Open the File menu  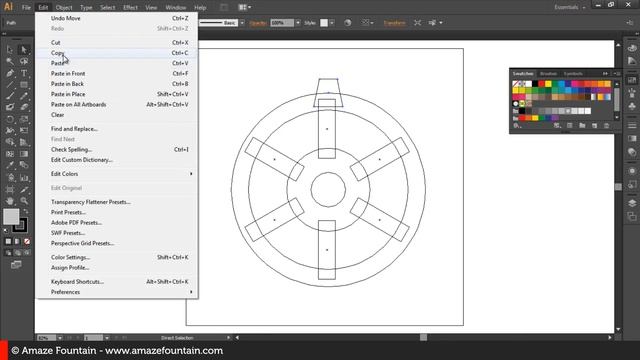point(26,7)
